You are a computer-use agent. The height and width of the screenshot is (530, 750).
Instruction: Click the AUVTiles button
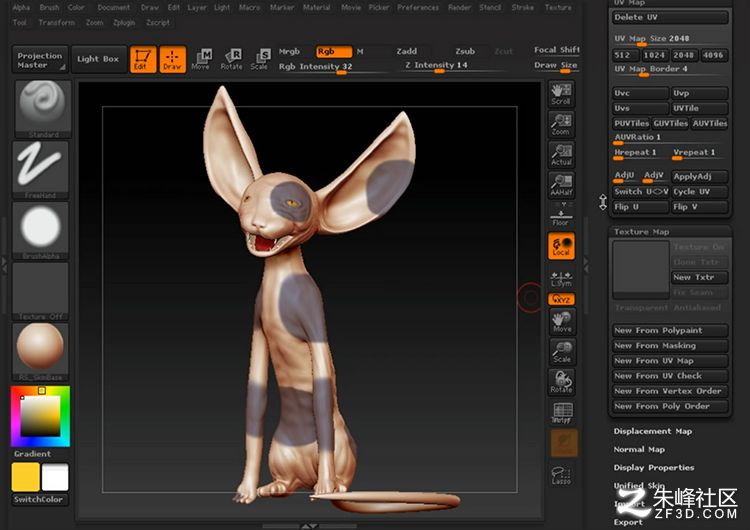coord(709,123)
